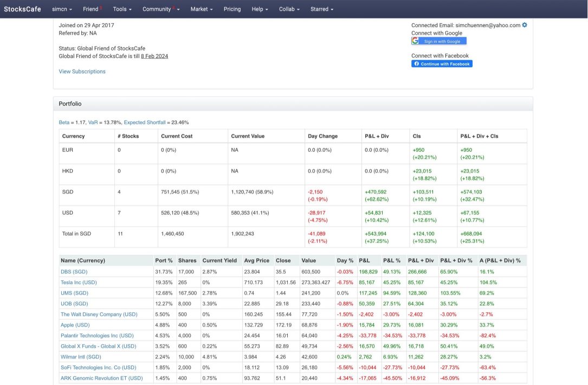Click the Portfolio panel heading
Image resolution: width=588 pixels, height=385 pixels.
pyautogui.click(x=70, y=104)
